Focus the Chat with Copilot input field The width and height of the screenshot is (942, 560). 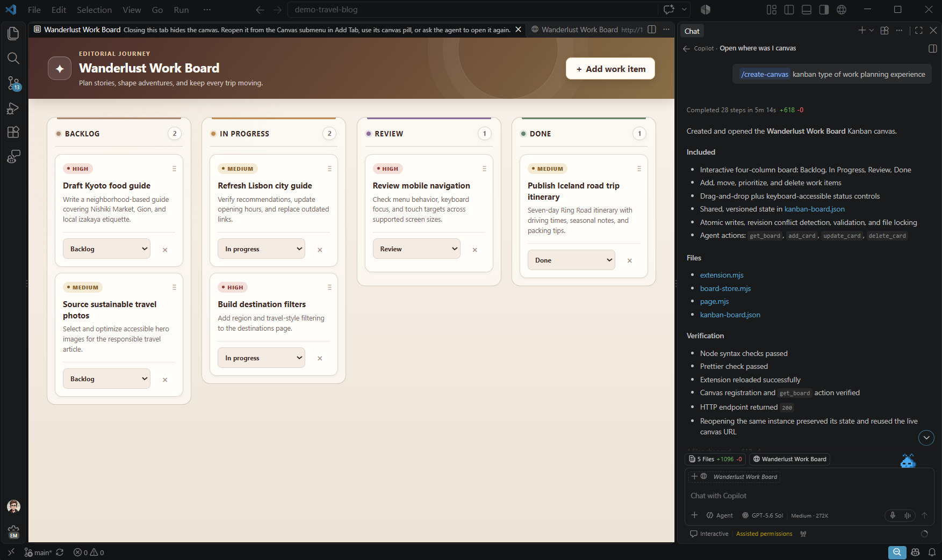point(809,496)
